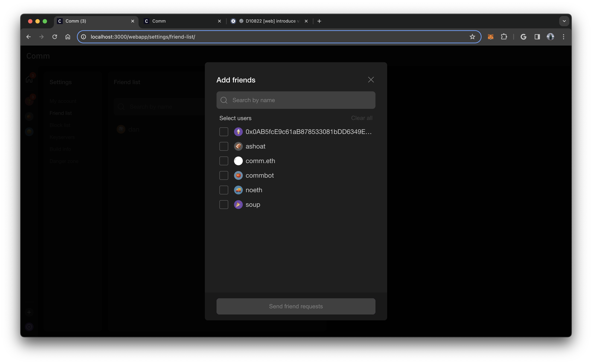The width and height of the screenshot is (592, 364).
Task: Open the Chrome three-dot menu
Action: coord(563,37)
